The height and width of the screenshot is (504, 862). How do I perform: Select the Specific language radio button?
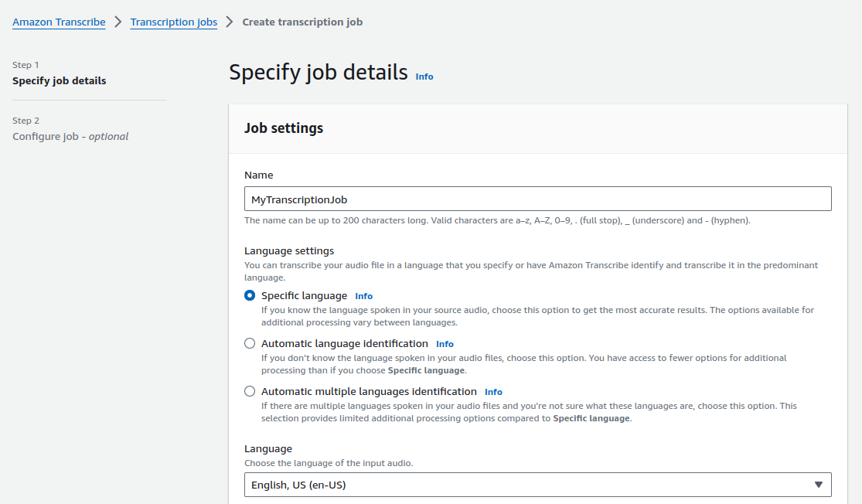(250, 295)
